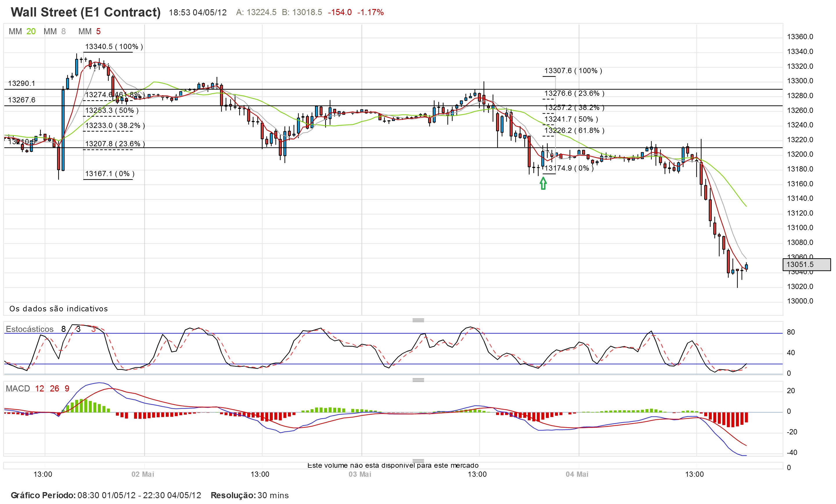Image resolution: width=836 pixels, height=504 pixels.
Task: Click the 13257.2 ( 38.2% ) retracement label
Action: (574, 108)
